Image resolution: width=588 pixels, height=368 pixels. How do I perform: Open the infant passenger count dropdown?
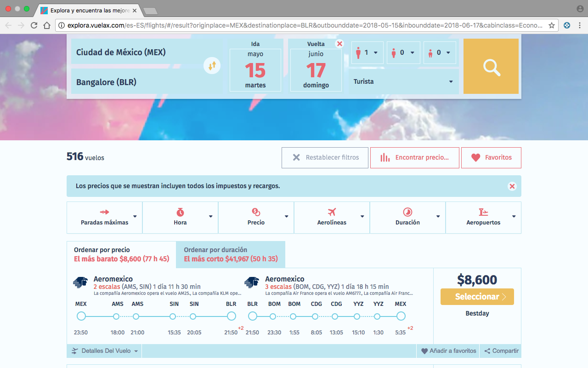tap(440, 52)
